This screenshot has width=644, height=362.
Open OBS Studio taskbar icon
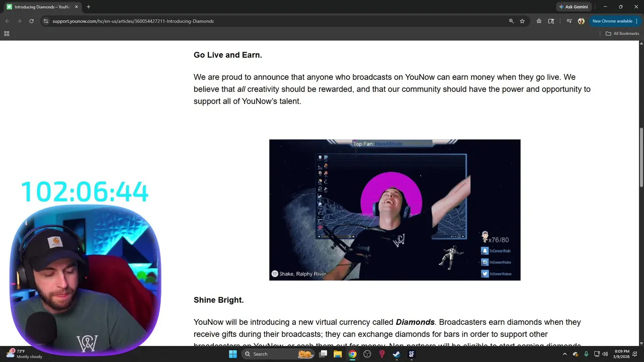[367, 354]
